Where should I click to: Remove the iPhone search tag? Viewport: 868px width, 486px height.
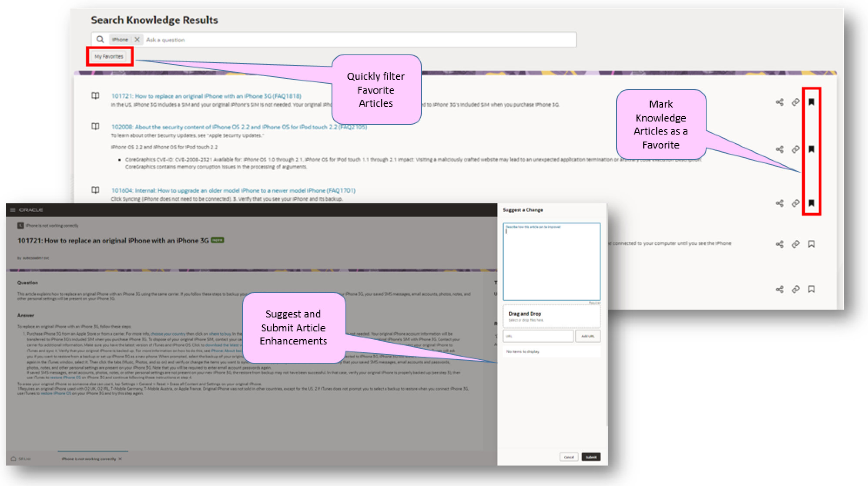pyautogui.click(x=137, y=40)
